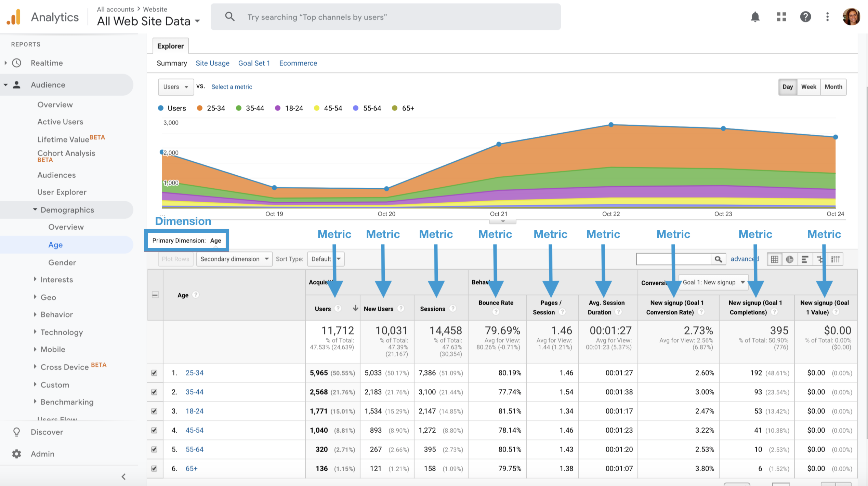Viewport: 868px width, 486px height.
Task: Toggle the 18-24 row checkbox
Action: pos(154,411)
